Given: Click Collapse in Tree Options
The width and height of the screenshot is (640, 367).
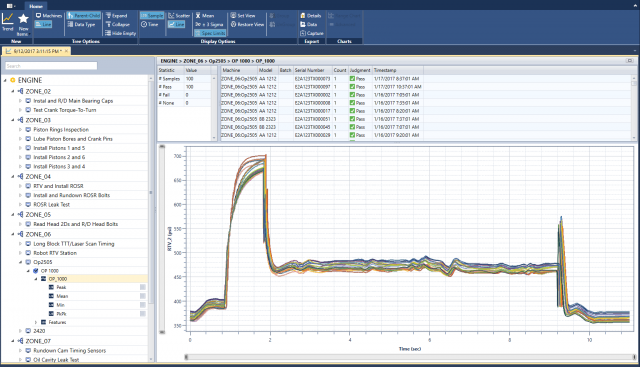Looking at the screenshot, I should (x=118, y=24).
